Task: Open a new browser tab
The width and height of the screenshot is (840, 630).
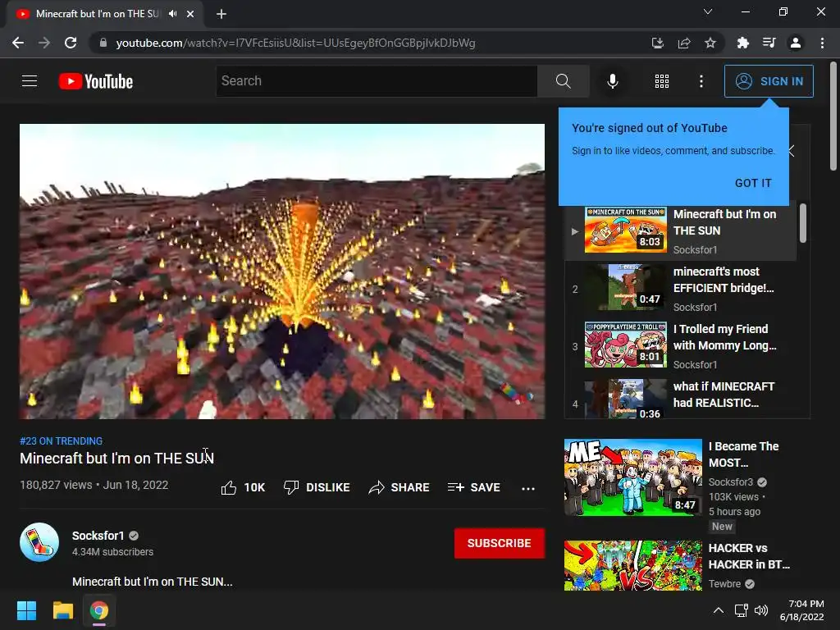Action: coord(221,14)
